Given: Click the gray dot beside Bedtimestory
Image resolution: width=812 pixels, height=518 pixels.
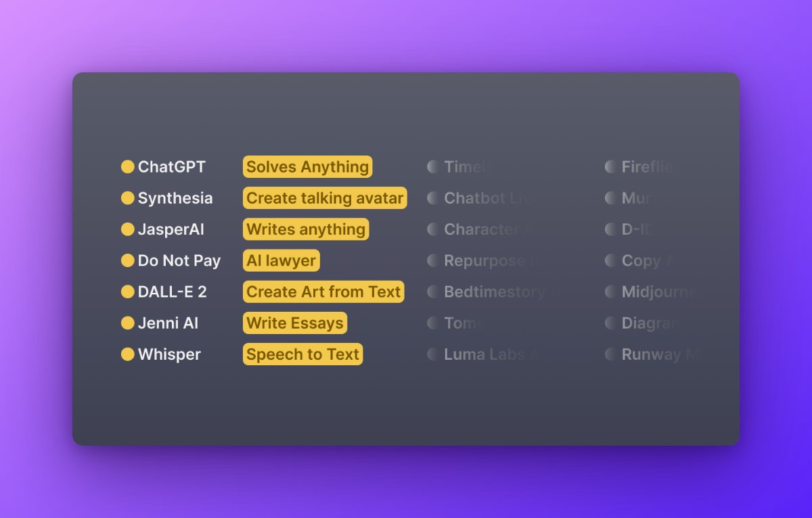Looking at the screenshot, I should [x=433, y=291].
